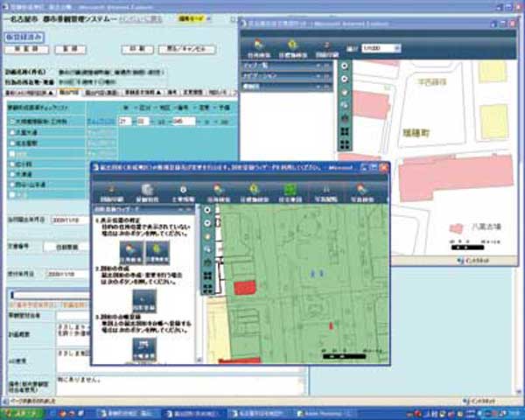Select the hand pan tool beside the green map
Screen dimensions: 525x420
(207, 236)
